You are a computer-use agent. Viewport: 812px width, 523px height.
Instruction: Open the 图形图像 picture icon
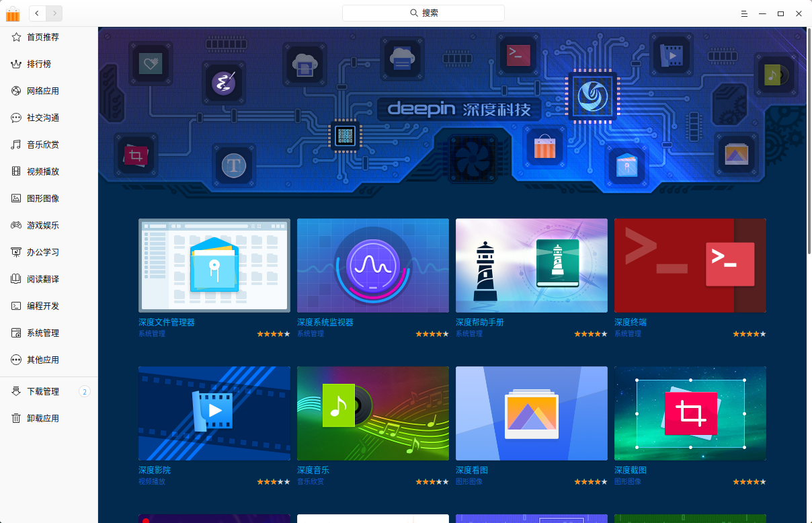click(x=16, y=198)
